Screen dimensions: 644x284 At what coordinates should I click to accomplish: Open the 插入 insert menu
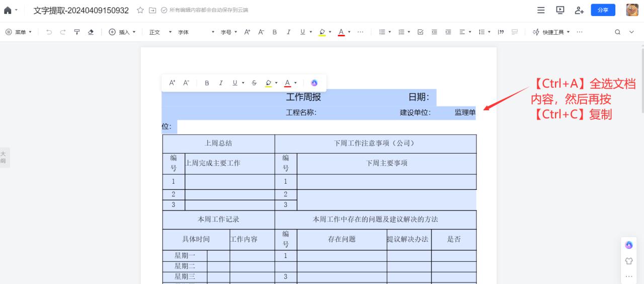[x=122, y=32]
